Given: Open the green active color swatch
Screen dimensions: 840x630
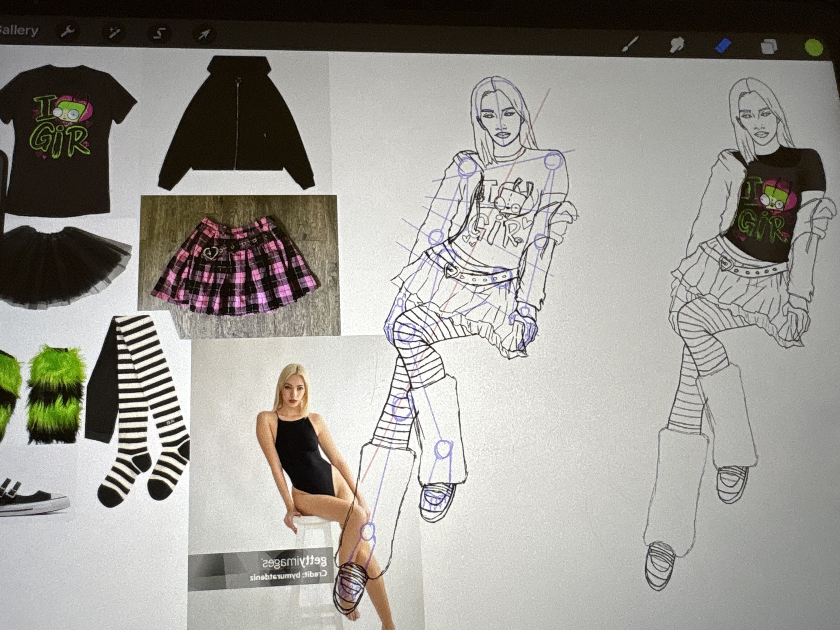Looking at the screenshot, I should click(814, 48).
